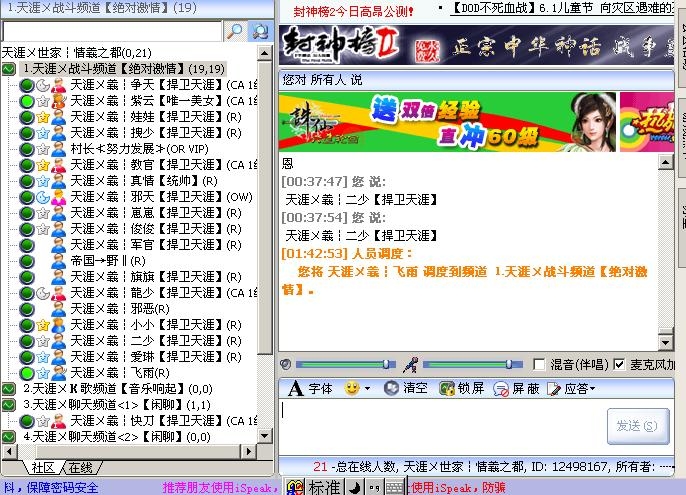Click avatar icon of 小小
Screen dimensions: 686x495
pyautogui.click(x=59, y=325)
